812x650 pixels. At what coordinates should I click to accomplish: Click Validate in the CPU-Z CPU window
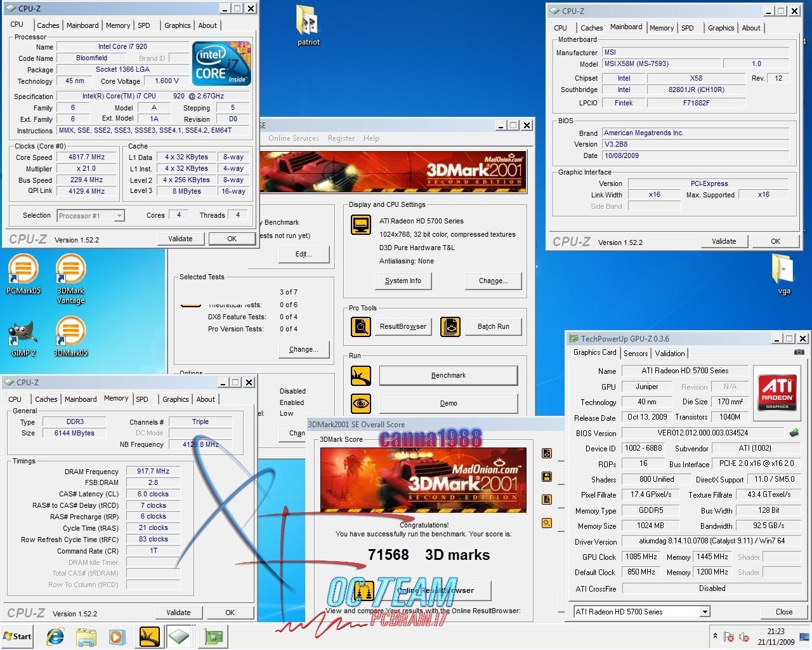click(180, 239)
